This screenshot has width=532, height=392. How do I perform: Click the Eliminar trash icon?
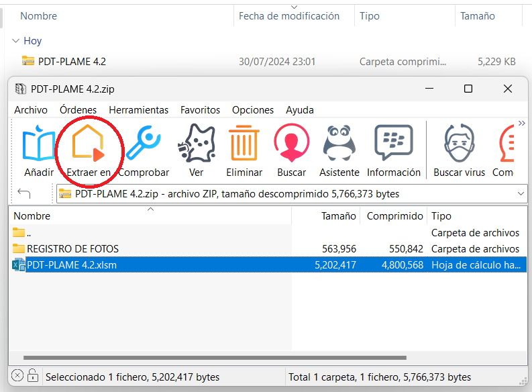[x=244, y=143]
